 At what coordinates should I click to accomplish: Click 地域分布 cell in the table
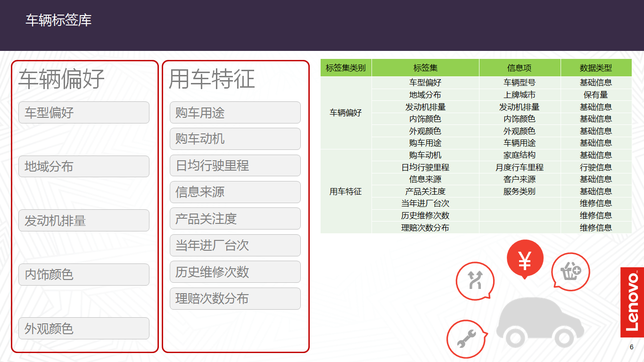tap(425, 95)
